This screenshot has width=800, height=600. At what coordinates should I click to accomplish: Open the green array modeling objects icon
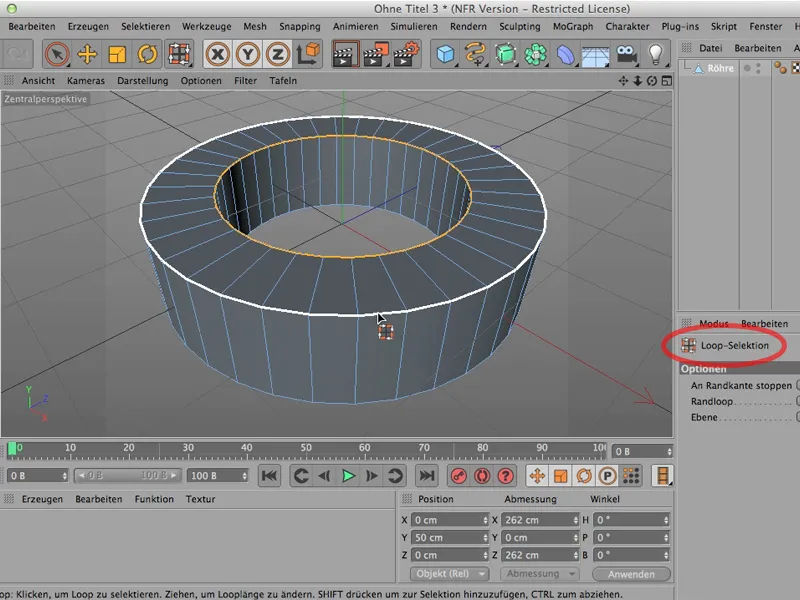pyautogui.click(x=536, y=54)
